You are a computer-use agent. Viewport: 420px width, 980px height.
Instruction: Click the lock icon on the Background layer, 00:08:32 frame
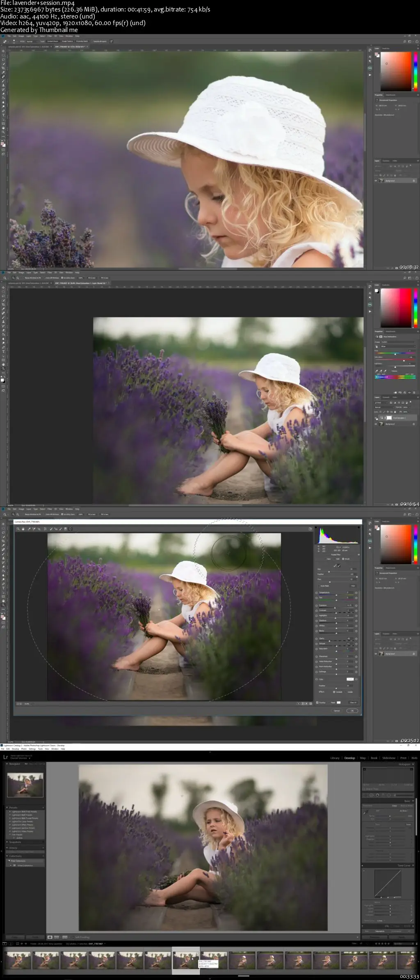tap(413, 181)
